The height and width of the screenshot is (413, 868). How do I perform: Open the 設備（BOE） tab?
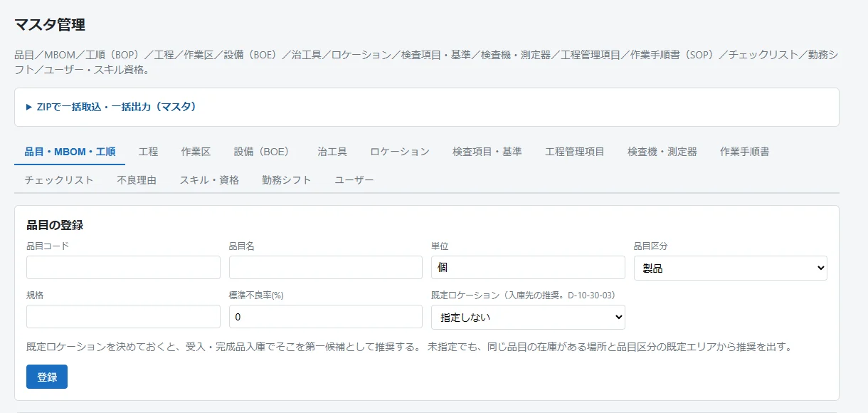point(265,152)
